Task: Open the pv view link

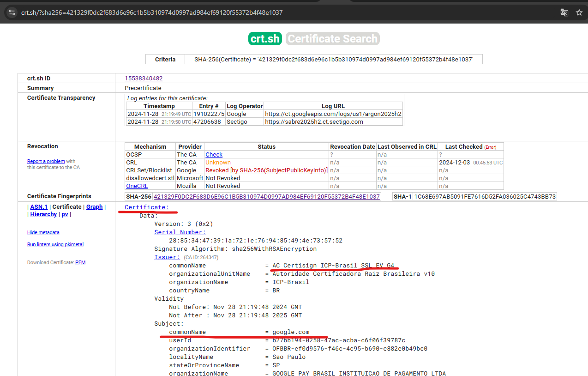Action: click(x=65, y=214)
